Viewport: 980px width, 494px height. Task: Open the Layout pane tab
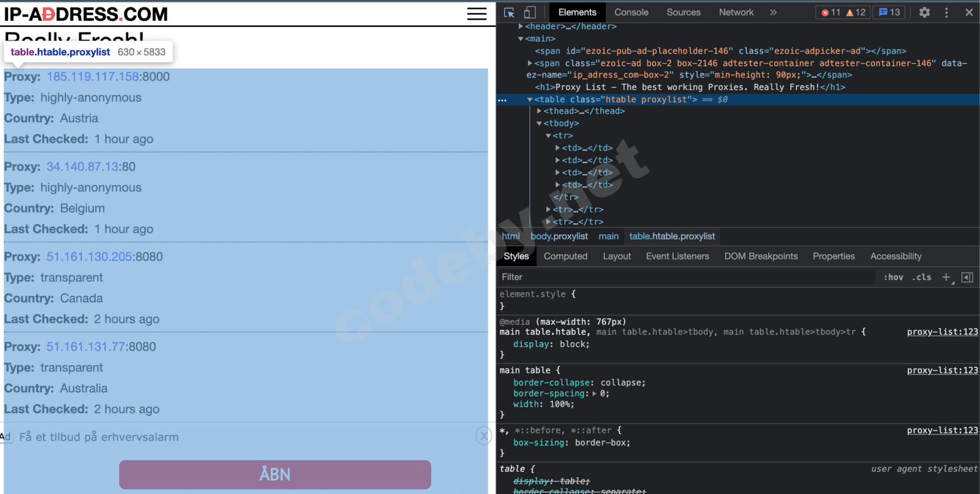click(x=617, y=256)
